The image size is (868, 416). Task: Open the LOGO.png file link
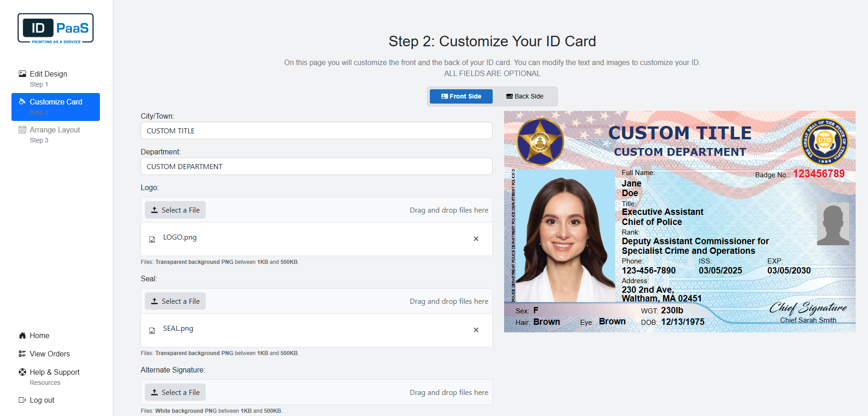pyautogui.click(x=180, y=237)
